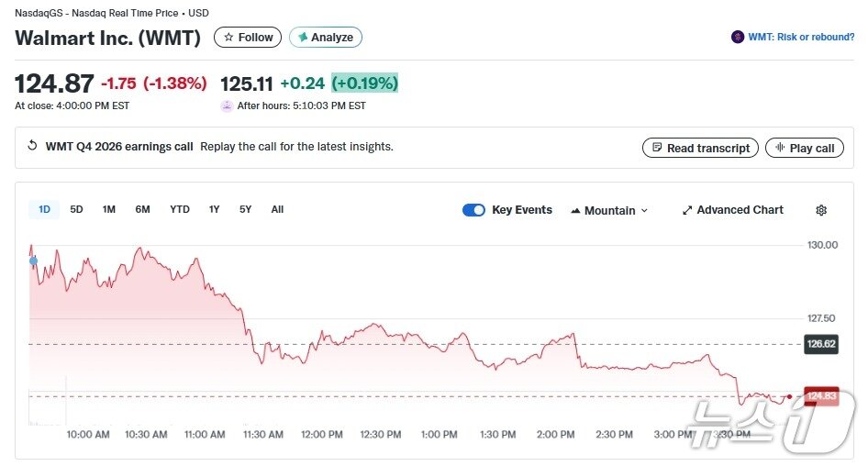Image resolution: width=868 pixels, height=466 pixels.
Task: Select the 5D time range tab
Action: (x=77, y=209)
